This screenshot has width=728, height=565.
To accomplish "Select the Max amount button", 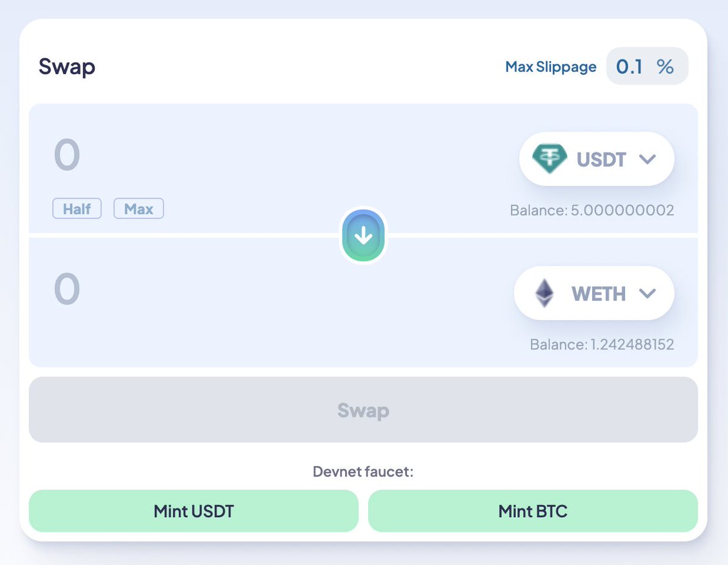I will click(x=139, y=209).
